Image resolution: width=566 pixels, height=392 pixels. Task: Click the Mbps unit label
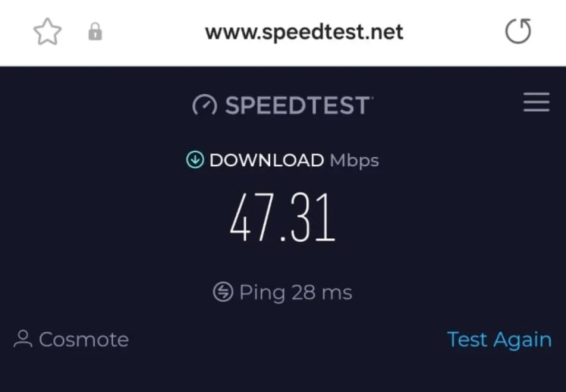tap(354, 161)
